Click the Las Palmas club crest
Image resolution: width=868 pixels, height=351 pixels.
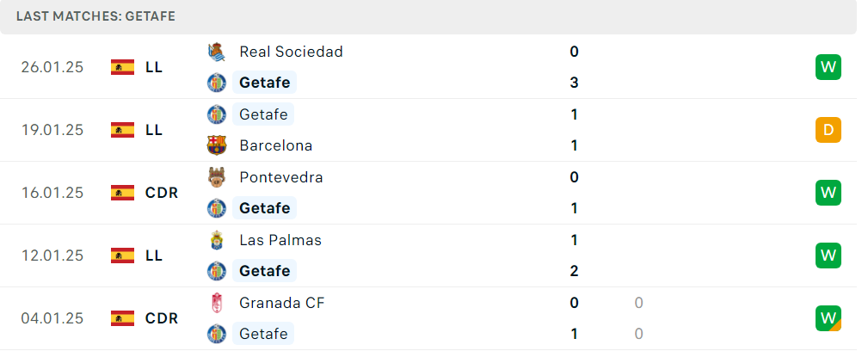(217, 240)
